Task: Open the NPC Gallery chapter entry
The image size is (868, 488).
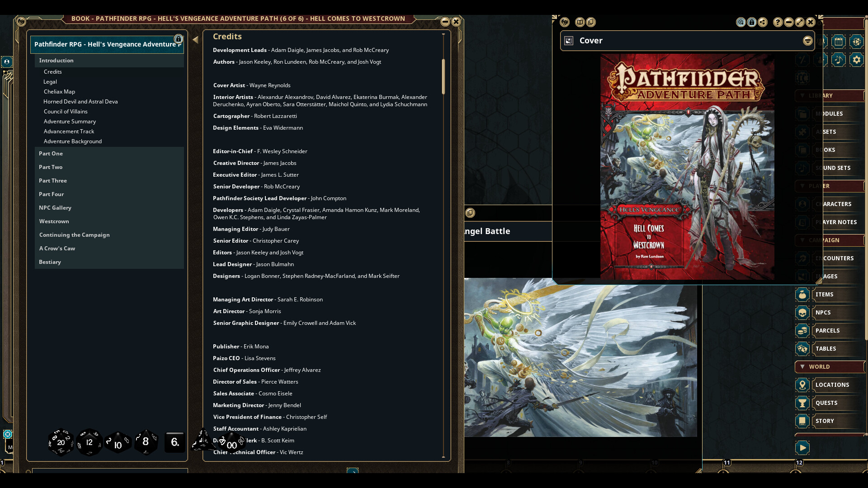Action: click(55, 208)
